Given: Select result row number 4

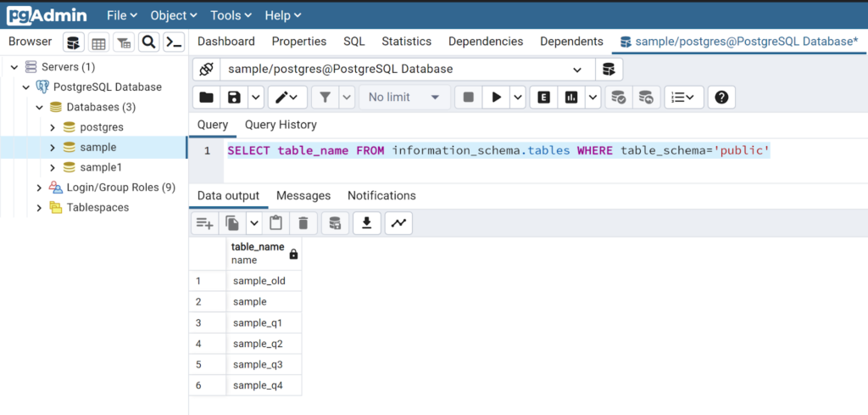Looking at the screenshot, I should coord(207,344).
